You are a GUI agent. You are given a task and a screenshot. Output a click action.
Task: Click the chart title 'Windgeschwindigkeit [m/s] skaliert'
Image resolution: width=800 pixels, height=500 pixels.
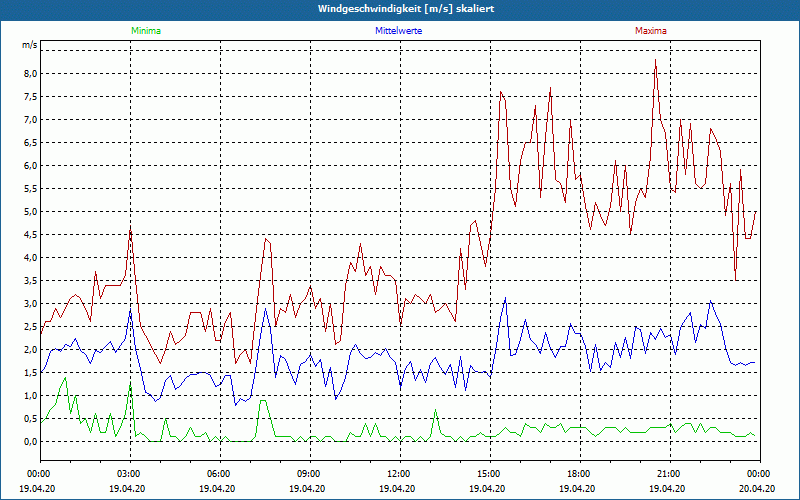(x=406, y=9)
